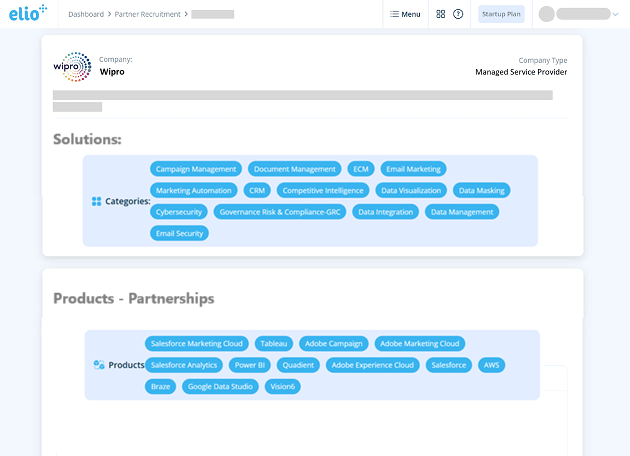Go to Partner Recruitment breadcrumb
630x456 pixels.
(x=147, y=14)
